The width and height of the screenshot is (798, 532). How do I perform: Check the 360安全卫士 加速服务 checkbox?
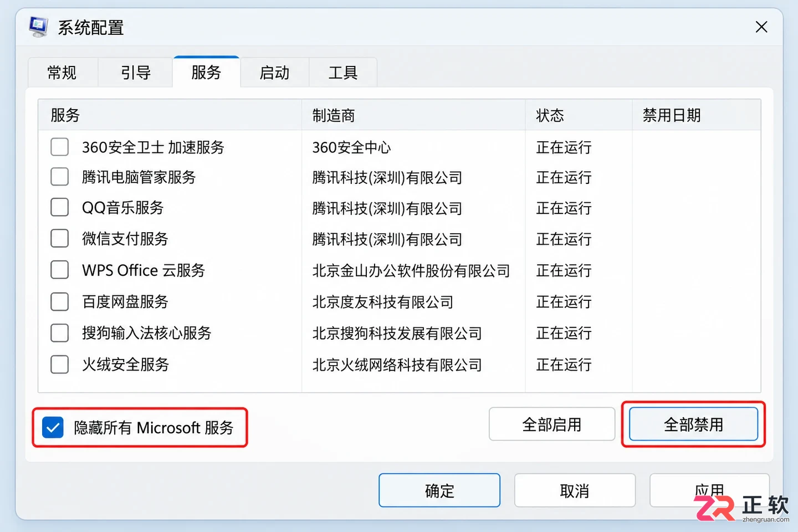pyautogui.click(x=60, y=147)
